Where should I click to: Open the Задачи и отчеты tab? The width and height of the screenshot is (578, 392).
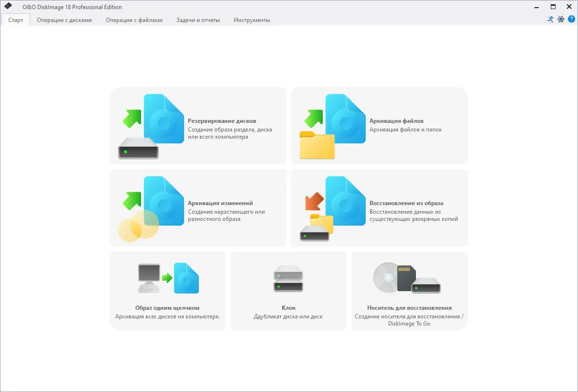tap(198, 20)
